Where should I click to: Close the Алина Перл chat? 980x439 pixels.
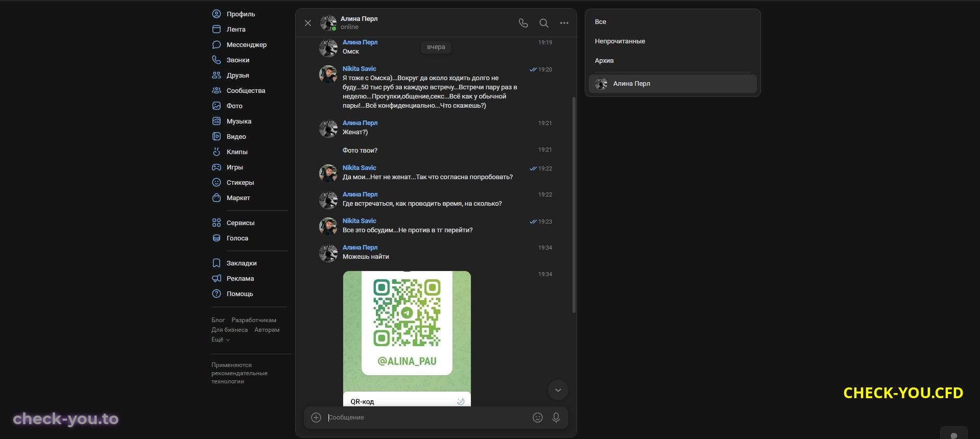coord(308,23)
